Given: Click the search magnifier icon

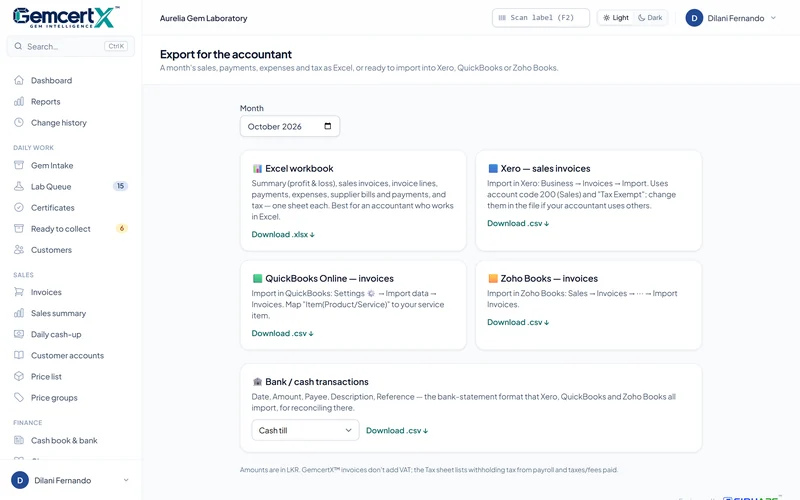Looking at the screenshot, I should [x=18, y=46].
